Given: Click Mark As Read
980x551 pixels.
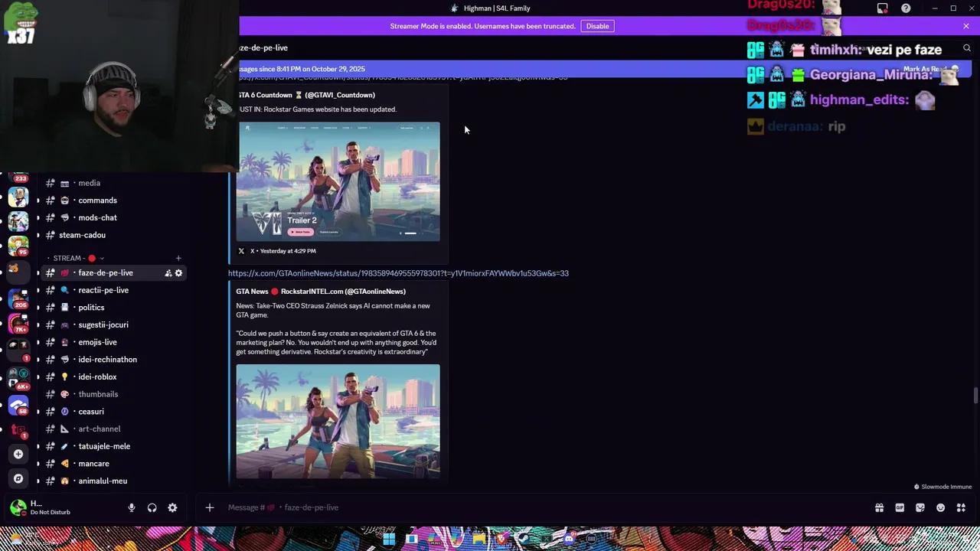Looking at the screenshot, I should (931, 69).
